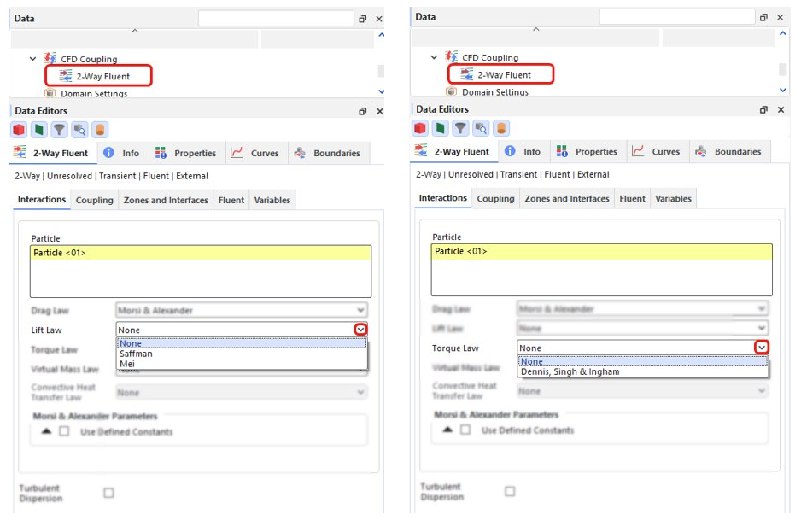Open the Variables tab

(272, 200)
